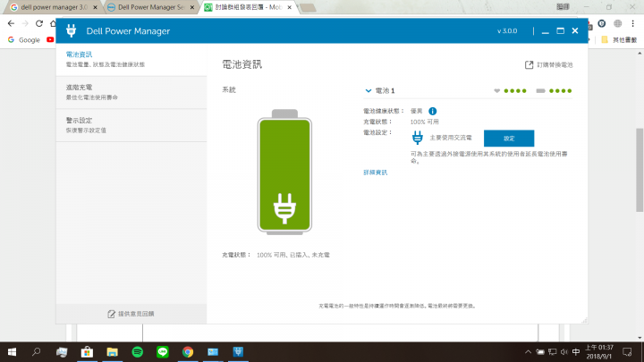Screen dimensions: 644x362
Task: Open the 電池資訊 sidebar section
Action: pyautogui.click(x=131, y=59)
